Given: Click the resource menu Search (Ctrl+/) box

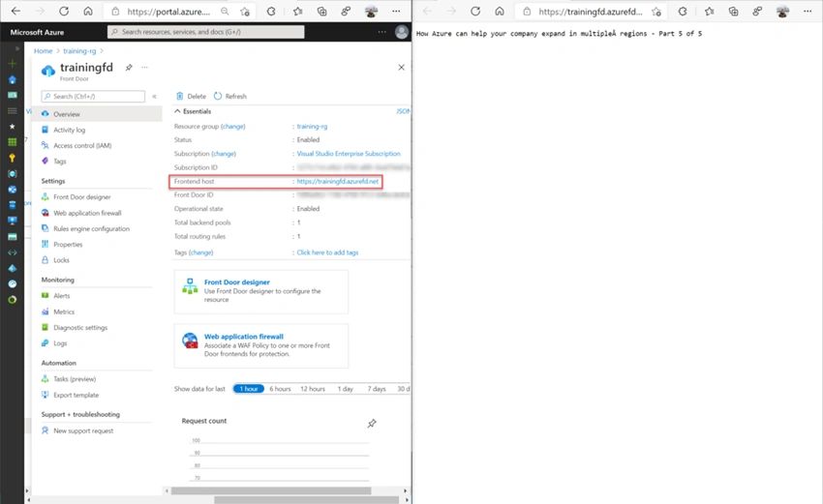Looking at the screenshot, I should click(93, 97).
